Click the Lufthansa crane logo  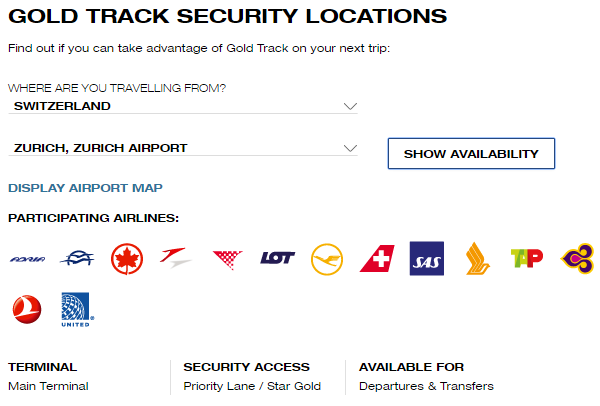tap(327, 258)
